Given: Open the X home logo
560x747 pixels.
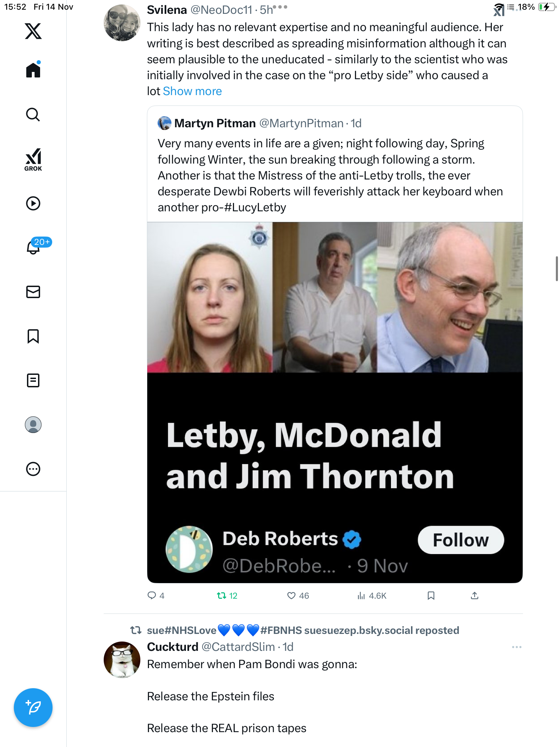Looking at the screenshot, I should point(33,31).
